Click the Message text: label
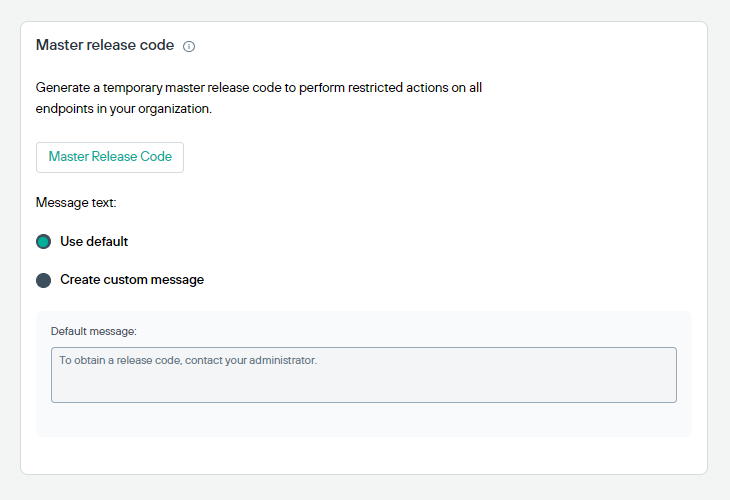Image resolution: width=730 pixels, height=500 pixels. [76, 203]
